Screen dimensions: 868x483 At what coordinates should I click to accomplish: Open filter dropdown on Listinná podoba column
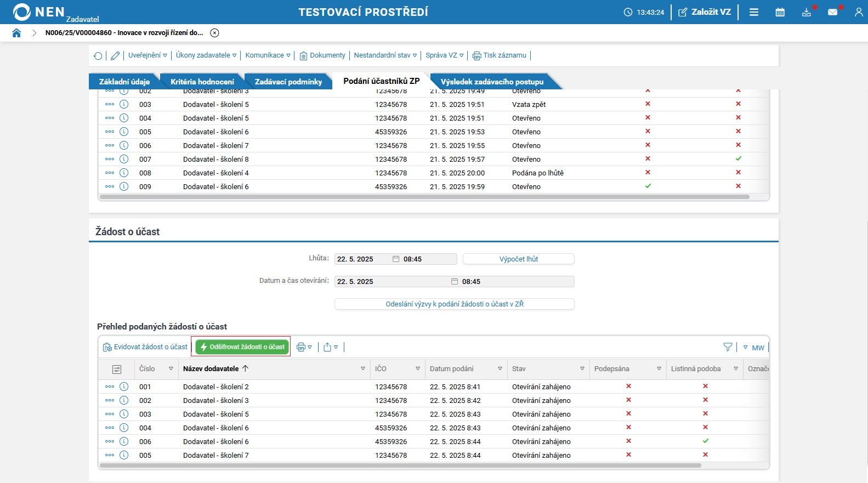[736, 369]
